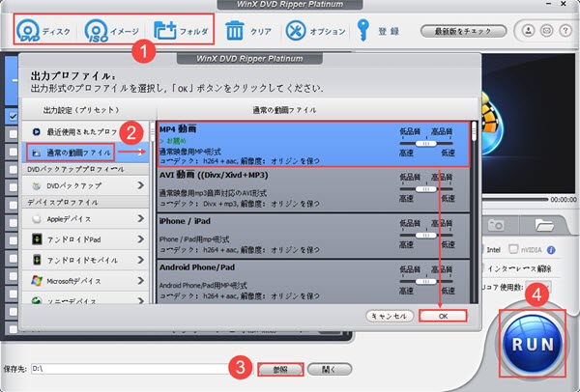Adjust the MP4 動画 quality slider

tap(426, 143)
